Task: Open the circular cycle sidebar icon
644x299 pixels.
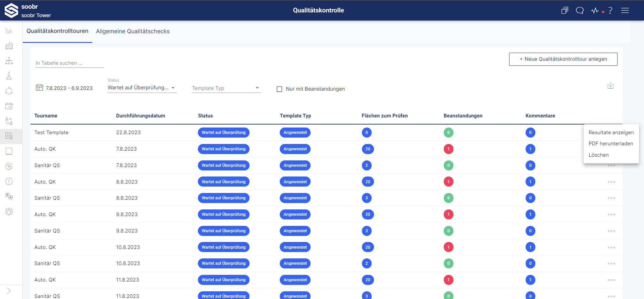Action: coord(9,91)
